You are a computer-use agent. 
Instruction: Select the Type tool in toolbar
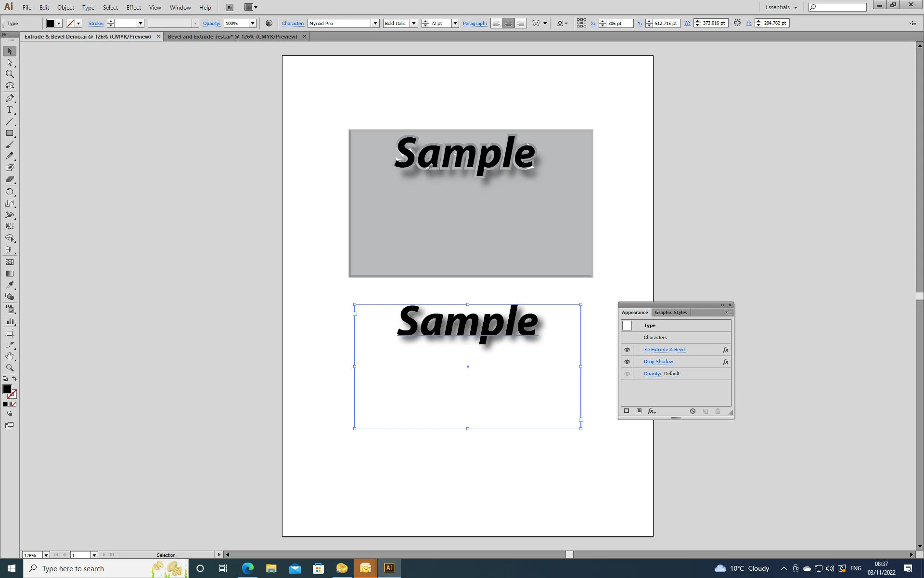(x=10, y=110)
